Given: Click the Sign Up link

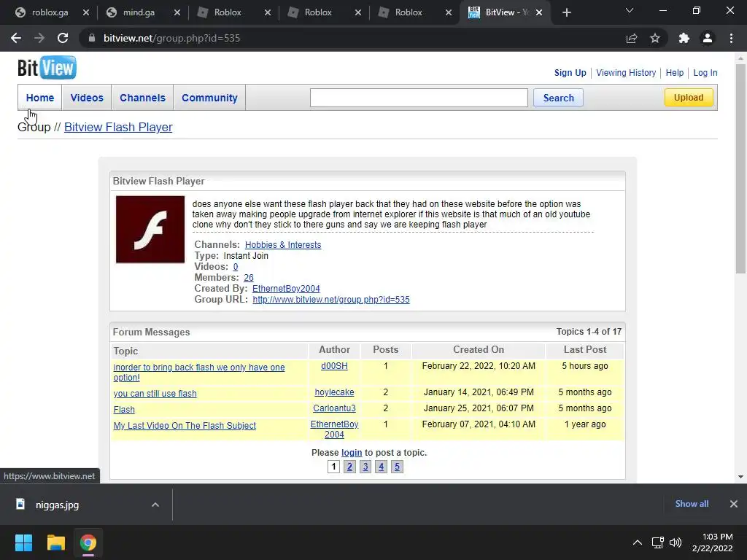Looking at the screenshot, I should (x=570, y=73).
